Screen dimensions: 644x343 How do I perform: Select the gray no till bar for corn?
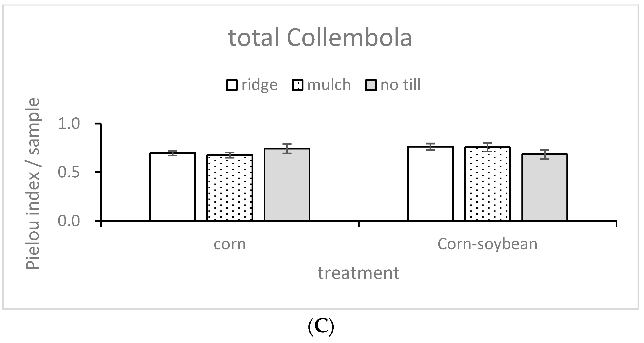click(x=287, y=185)
